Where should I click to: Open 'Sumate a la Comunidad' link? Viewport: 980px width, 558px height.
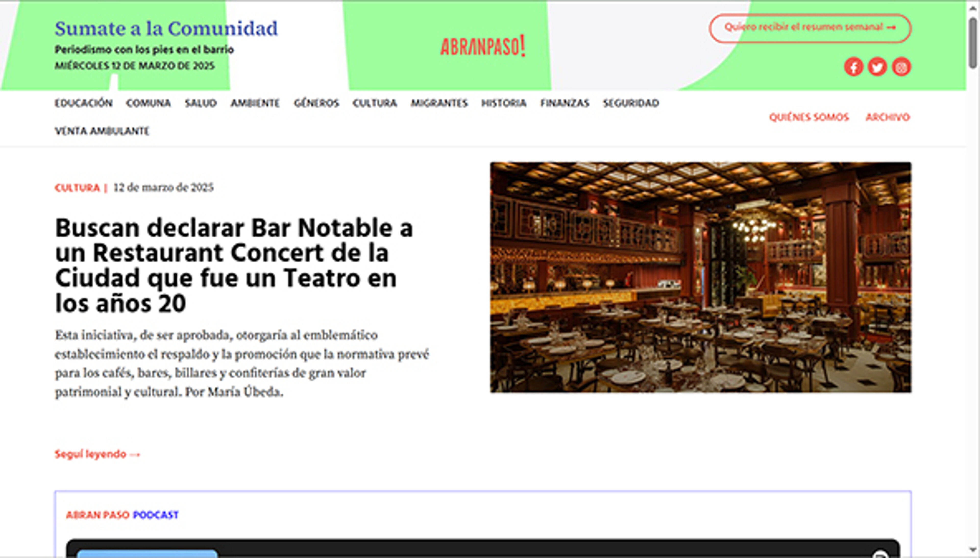[166, 29]
